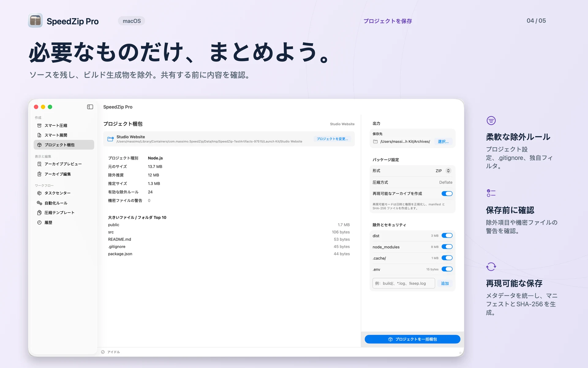Click the SpeedZip Pro app logo icon
The height and width of the screenshot is (368, 588).
pos(35,21)
